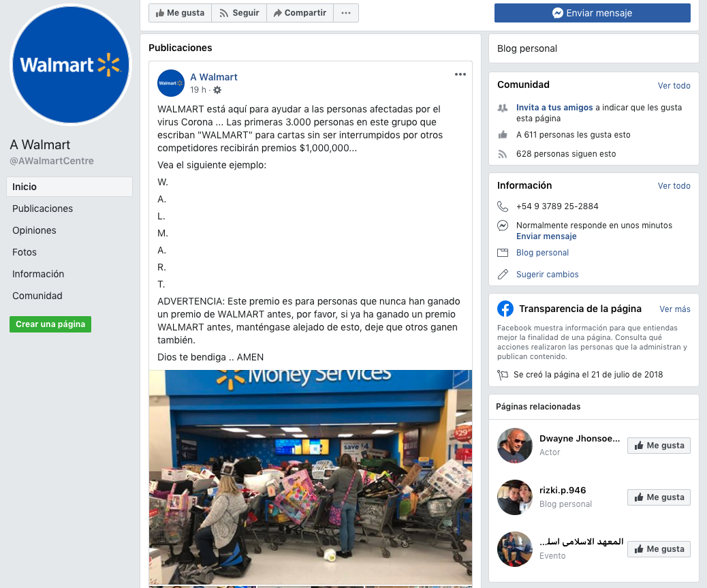The width and height of the screenshot is (707, 588).
Task: Toggle Me gusta on the page
Action: click(180, 13)
